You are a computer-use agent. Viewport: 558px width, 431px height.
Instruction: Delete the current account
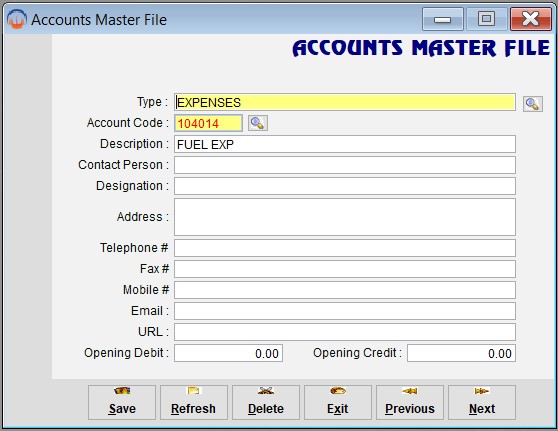pos(266,402)
